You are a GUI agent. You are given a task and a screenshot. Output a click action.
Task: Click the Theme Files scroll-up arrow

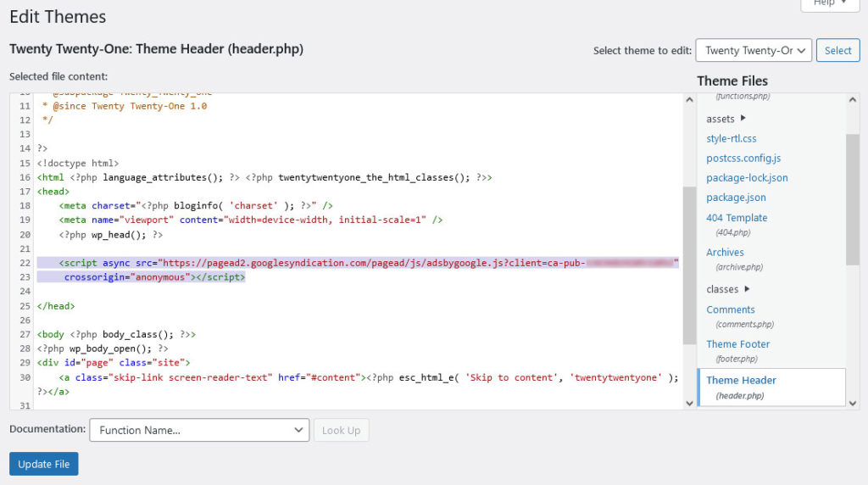(x=853, y=100)
